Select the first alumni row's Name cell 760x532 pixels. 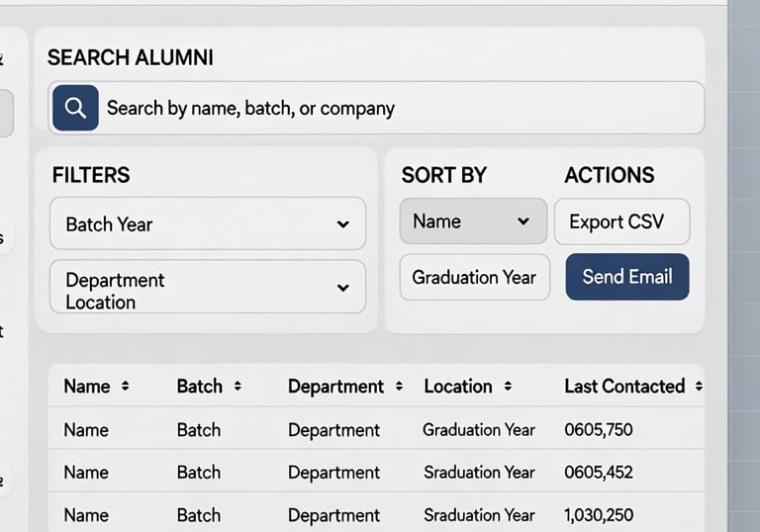click(x=86, y=430)
